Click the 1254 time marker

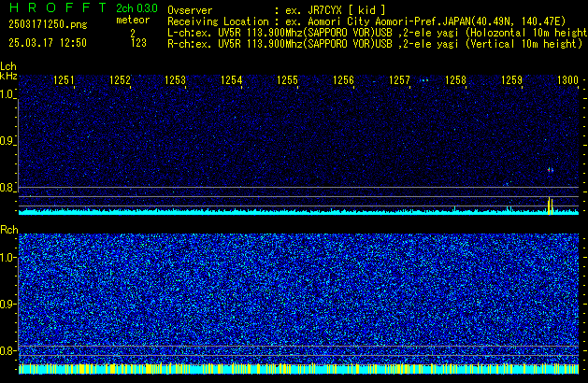[x=232, y=80]
